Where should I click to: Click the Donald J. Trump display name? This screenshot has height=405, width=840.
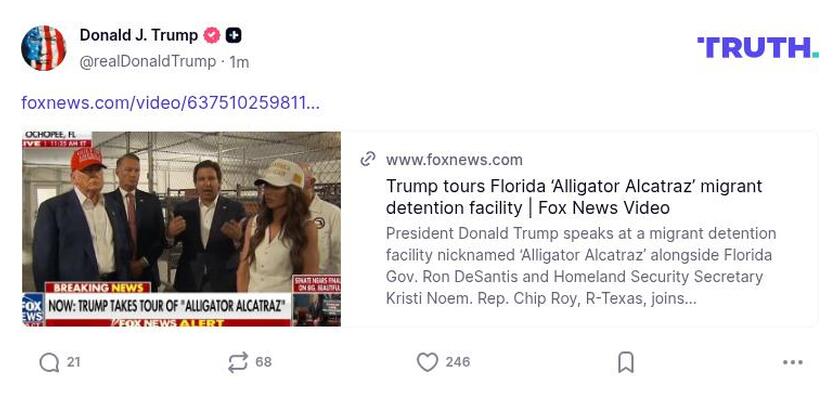[138, 35]
